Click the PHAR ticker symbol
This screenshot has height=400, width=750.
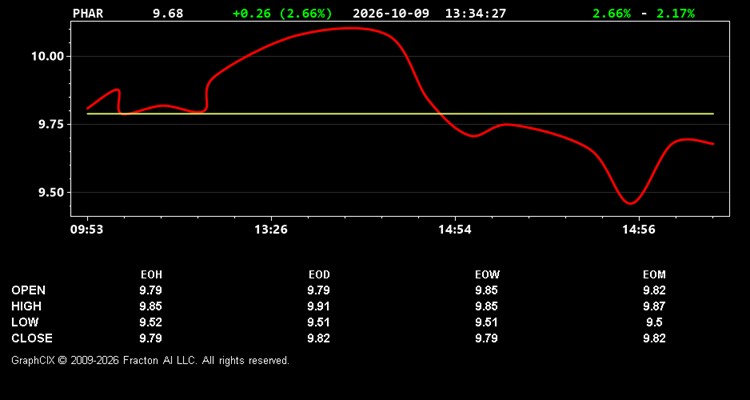tap(88, 13)
